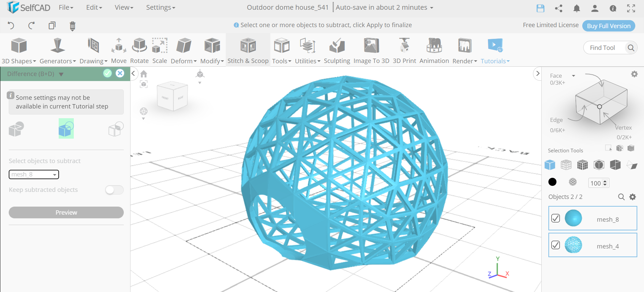Open the File menu
The width and height of the screenshot is (644, 292).
coord(66,7)
